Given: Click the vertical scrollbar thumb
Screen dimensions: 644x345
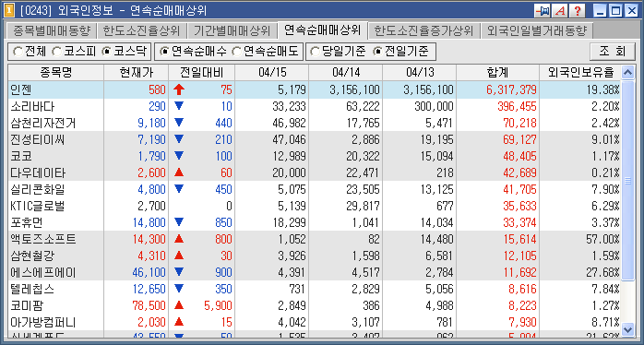Looking at the screenshot, I should coord(628,181).
